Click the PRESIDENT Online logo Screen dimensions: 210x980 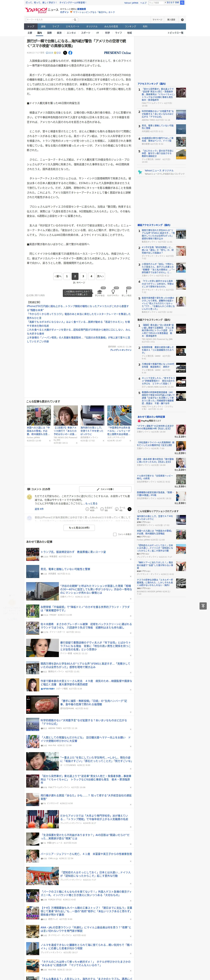pyautogui.click(x=117, y=53)
